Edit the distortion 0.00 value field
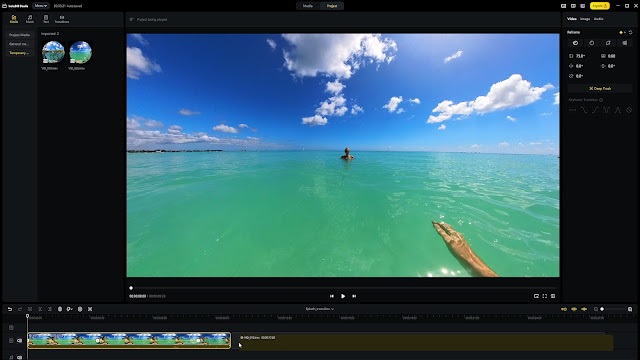 (x=611, y=56)
